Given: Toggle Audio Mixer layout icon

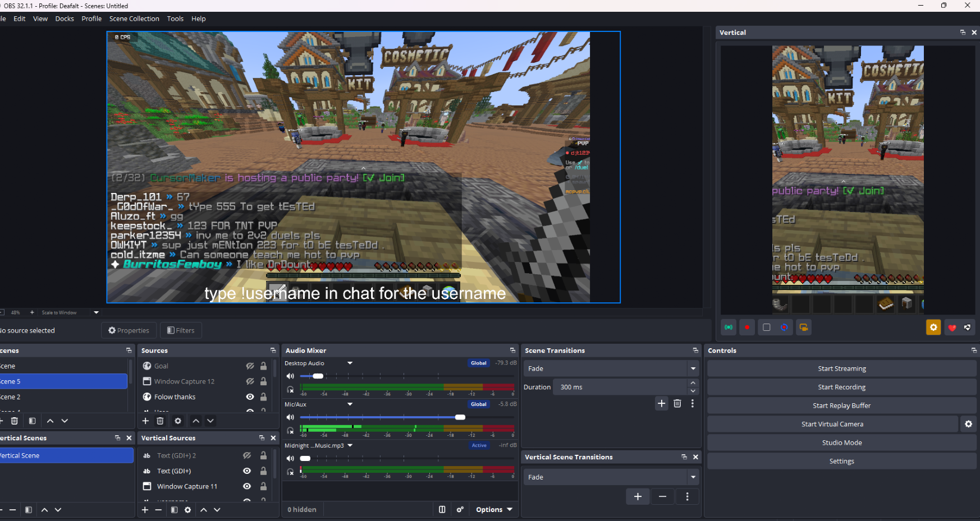Looking at the screenshot, I should tap(442, 510).
